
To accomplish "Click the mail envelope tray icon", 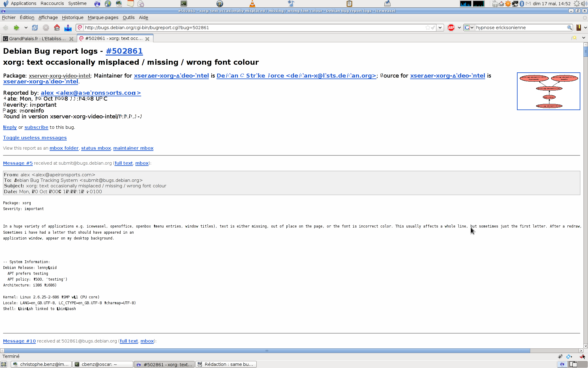I will click(528, 4).
